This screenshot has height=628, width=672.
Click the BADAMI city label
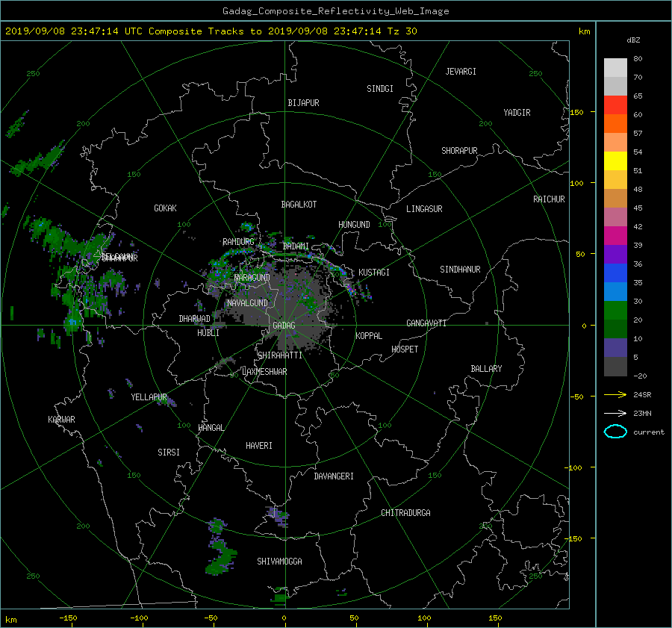click(x=296, y=246)
